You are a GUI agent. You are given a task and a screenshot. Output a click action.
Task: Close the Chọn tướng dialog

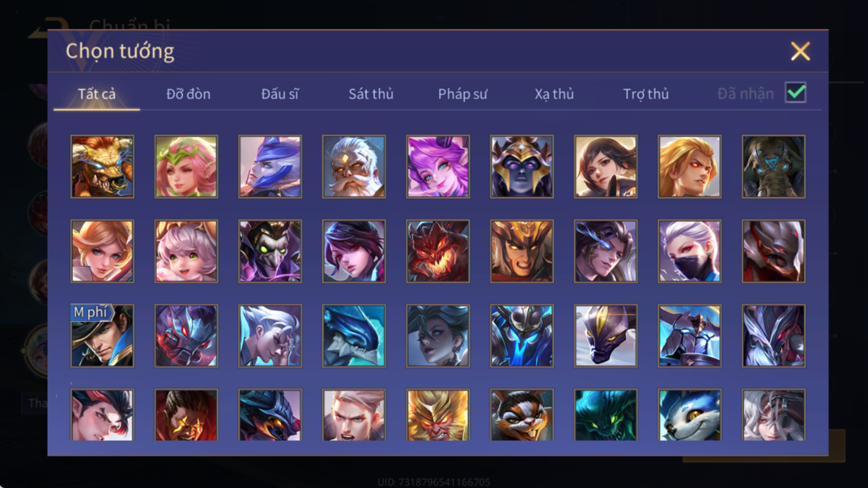(800, 51)
